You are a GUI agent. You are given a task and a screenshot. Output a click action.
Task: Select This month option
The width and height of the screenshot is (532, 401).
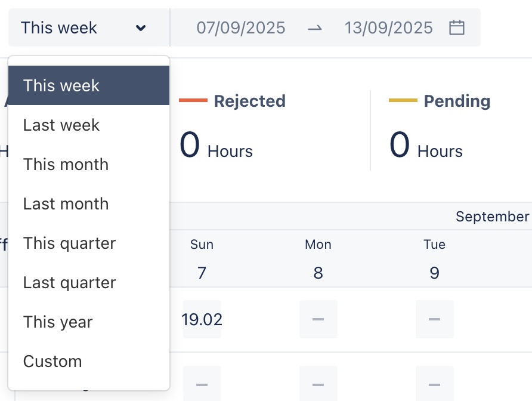pos(88,165)
